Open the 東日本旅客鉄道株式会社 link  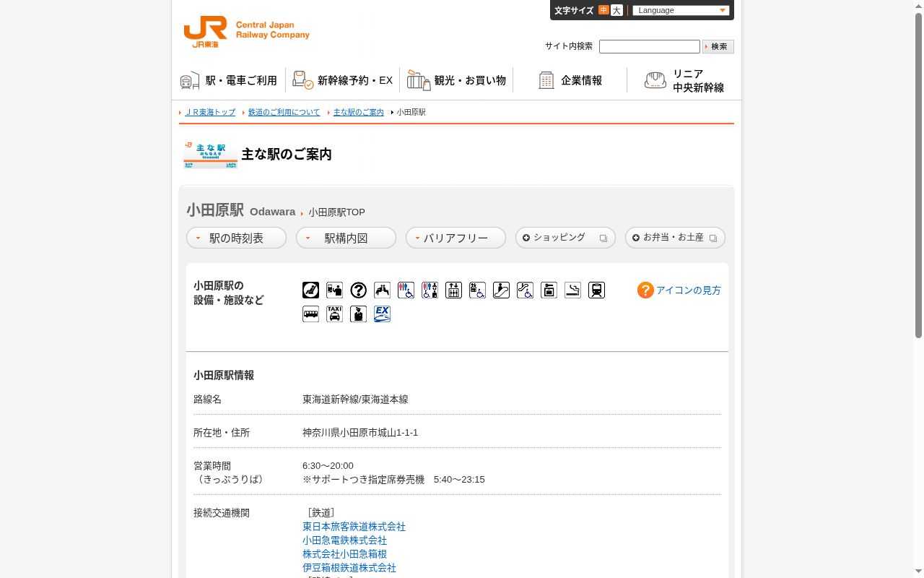pyautogui.click(x=354, y=527)
